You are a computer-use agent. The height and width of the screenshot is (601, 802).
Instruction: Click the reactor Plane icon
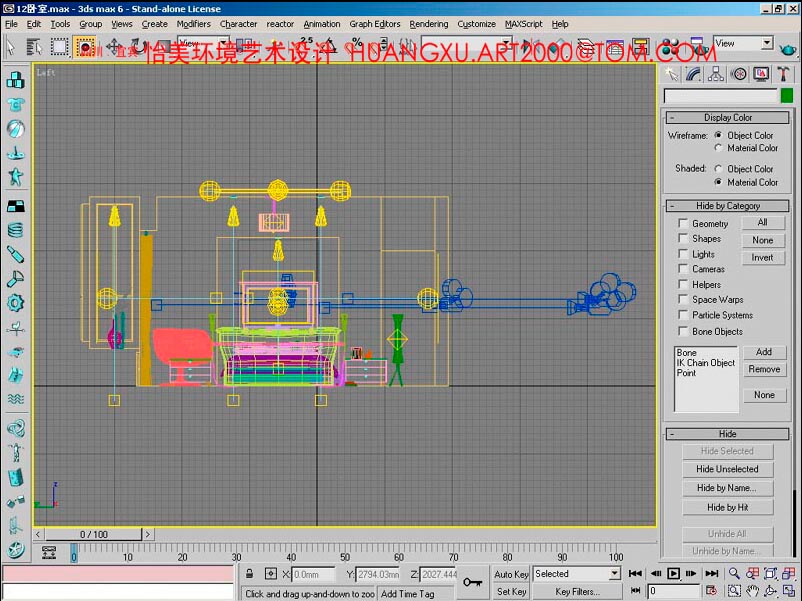15,206
